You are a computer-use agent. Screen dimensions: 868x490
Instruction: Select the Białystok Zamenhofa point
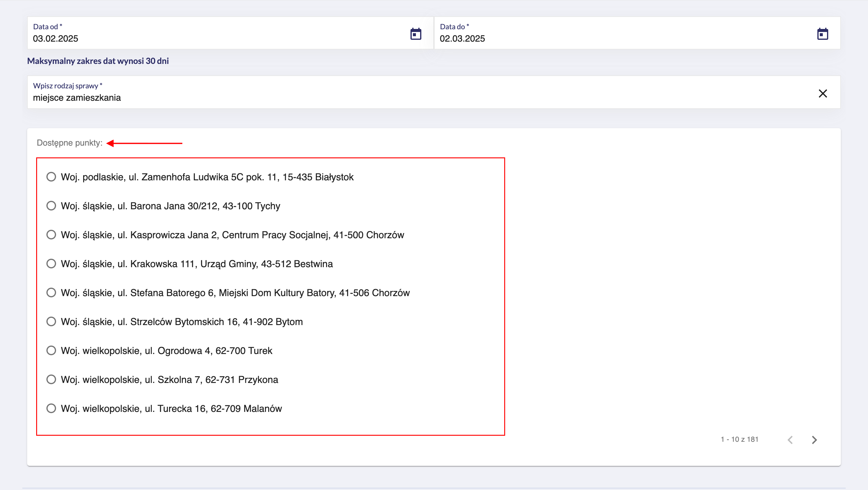tap(51, 177)
